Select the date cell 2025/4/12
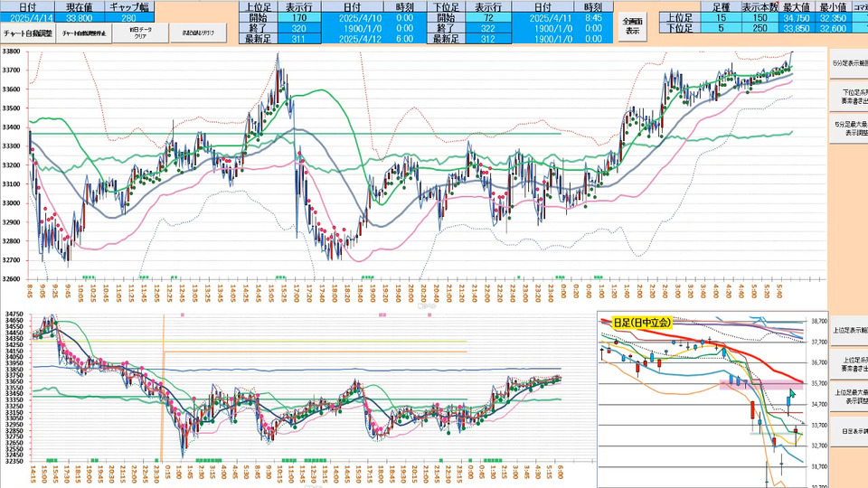Screen dimensions: 868x488 (x=352, y=39)
